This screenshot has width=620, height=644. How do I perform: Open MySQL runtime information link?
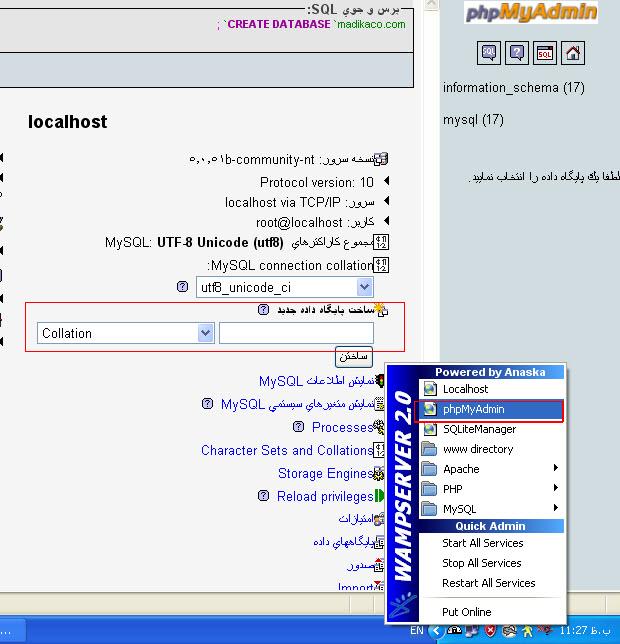click(316, 381)
